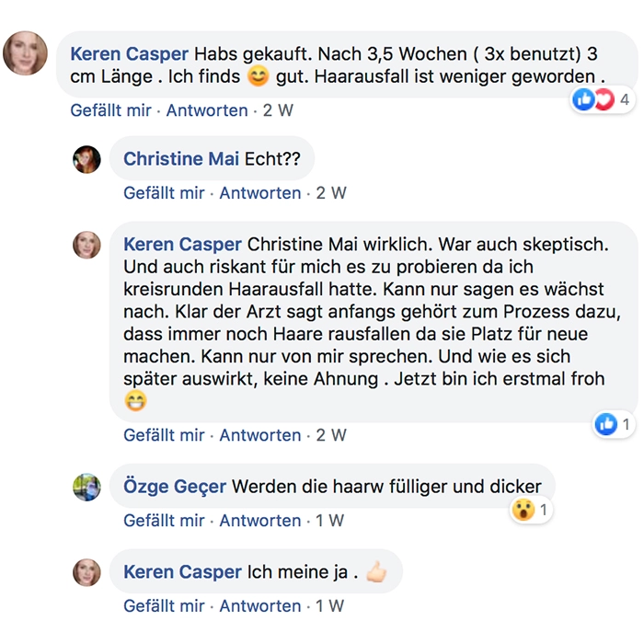Viewport: 644px width, 644px height.
Task: Click Keren Casper avatar on long reply
Action: pyautogui.click(x=86, y=245)
